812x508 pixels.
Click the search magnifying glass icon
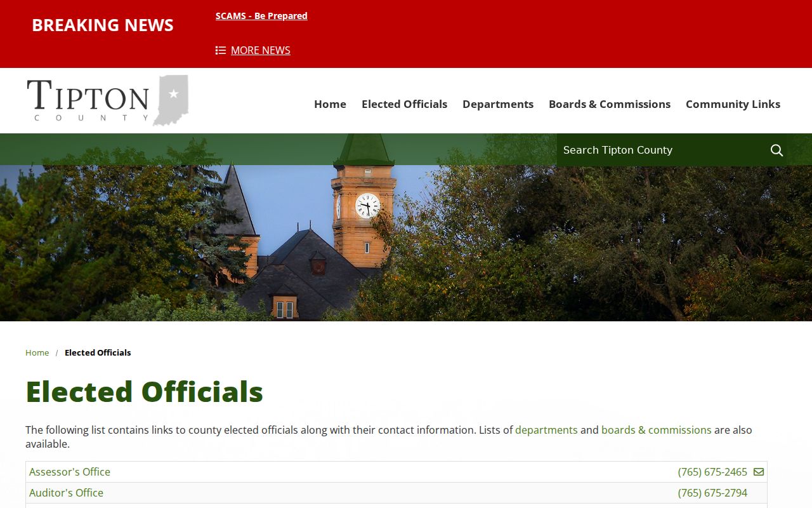coord(776,150)
